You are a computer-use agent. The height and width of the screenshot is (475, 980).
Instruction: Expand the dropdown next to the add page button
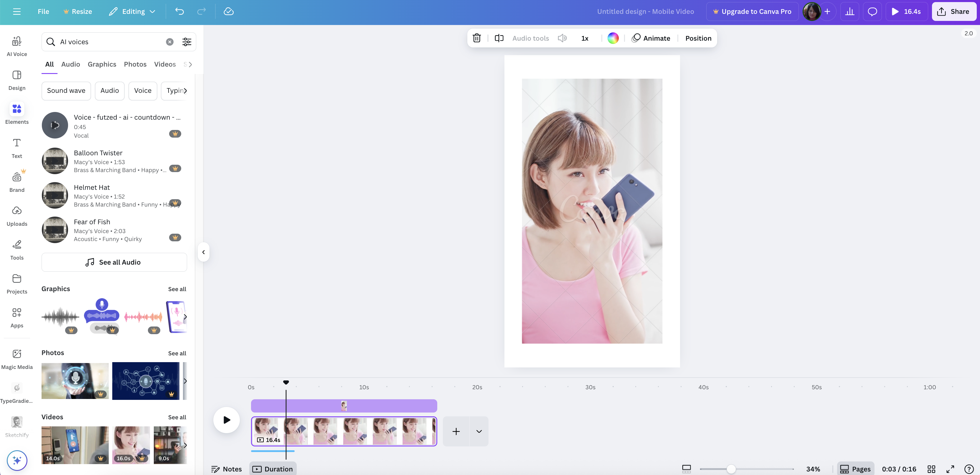pos(479,431)
